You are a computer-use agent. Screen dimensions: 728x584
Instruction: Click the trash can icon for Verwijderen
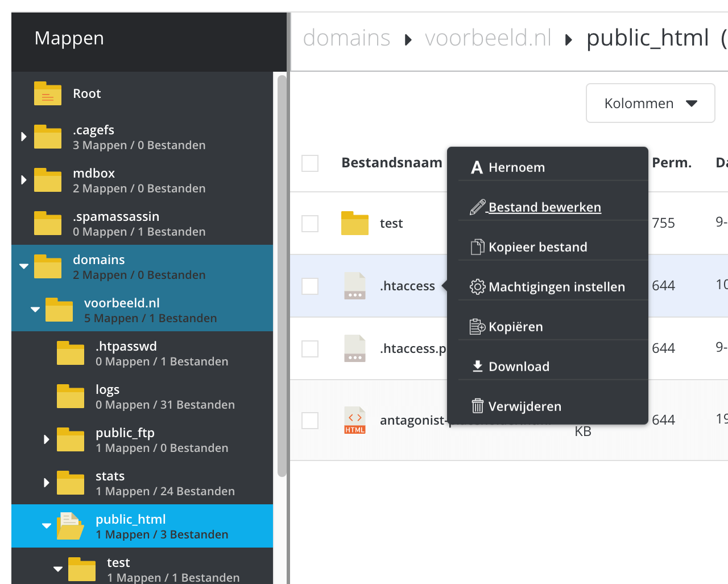click(477, 406)
